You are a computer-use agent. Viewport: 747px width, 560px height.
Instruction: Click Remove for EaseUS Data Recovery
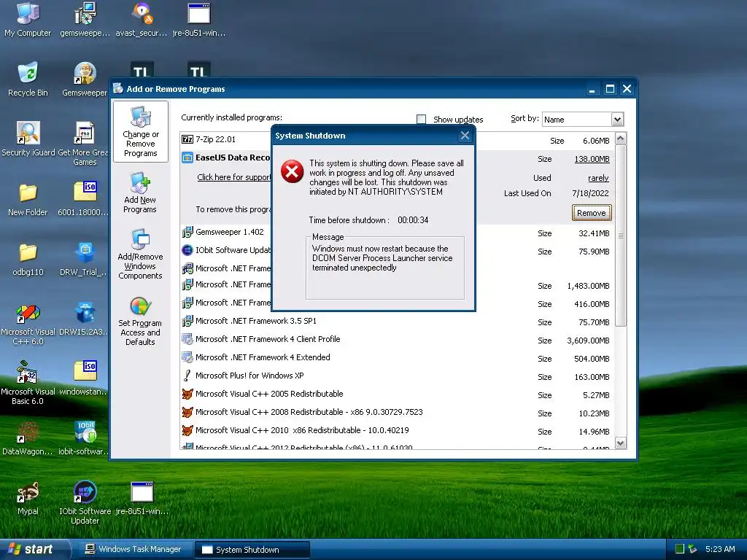coord(591,213)
